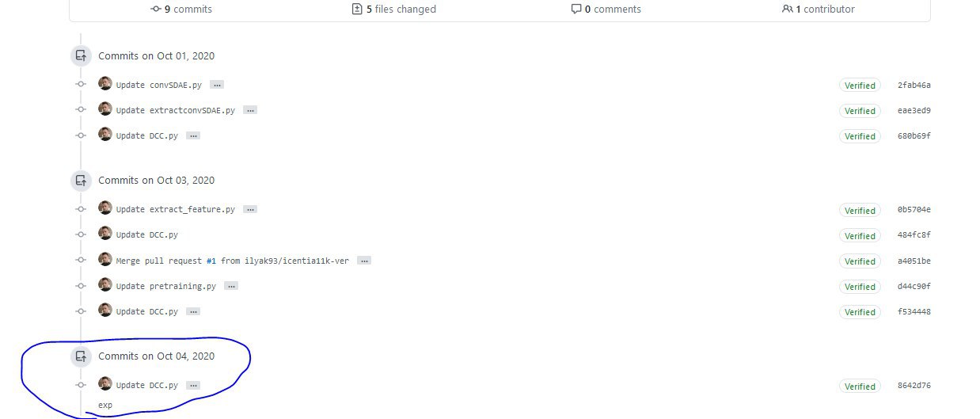Expand ellipsis details for Update extractconvSDAE.py

(250, 110)
